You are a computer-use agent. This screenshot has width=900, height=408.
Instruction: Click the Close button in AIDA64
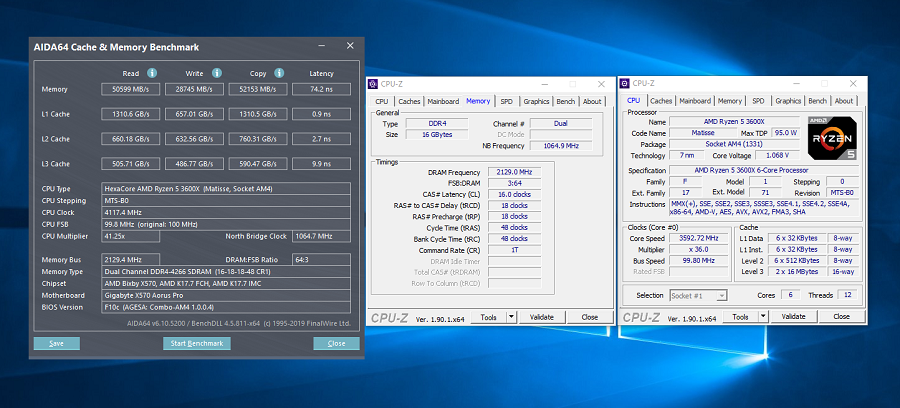(x=336, y=343)
